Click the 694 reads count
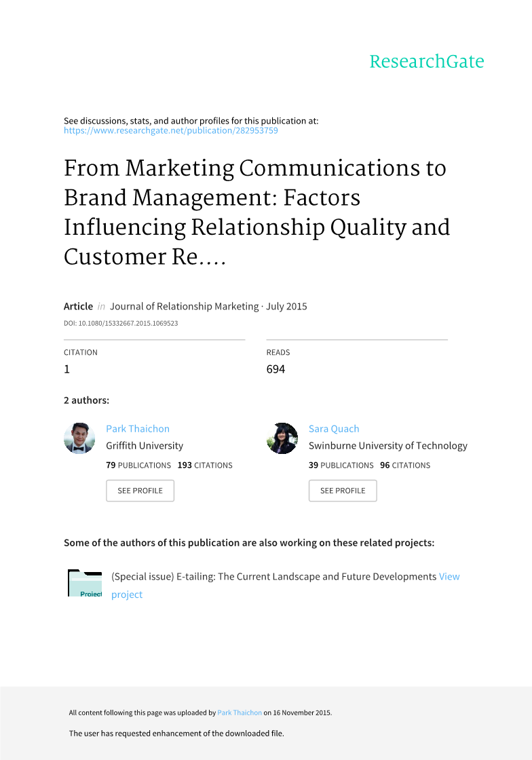The height and width of the screenshot is (760, 532). 275,369
